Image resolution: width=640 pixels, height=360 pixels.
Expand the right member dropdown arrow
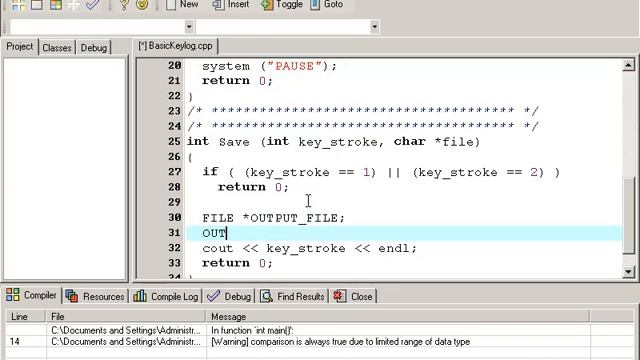click(374, 27)
